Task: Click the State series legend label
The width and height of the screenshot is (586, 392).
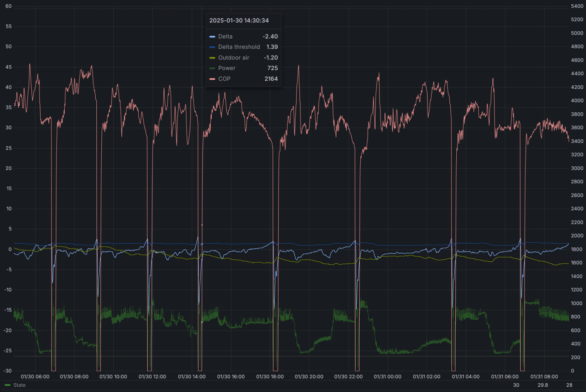Action: tap(19, 385)
